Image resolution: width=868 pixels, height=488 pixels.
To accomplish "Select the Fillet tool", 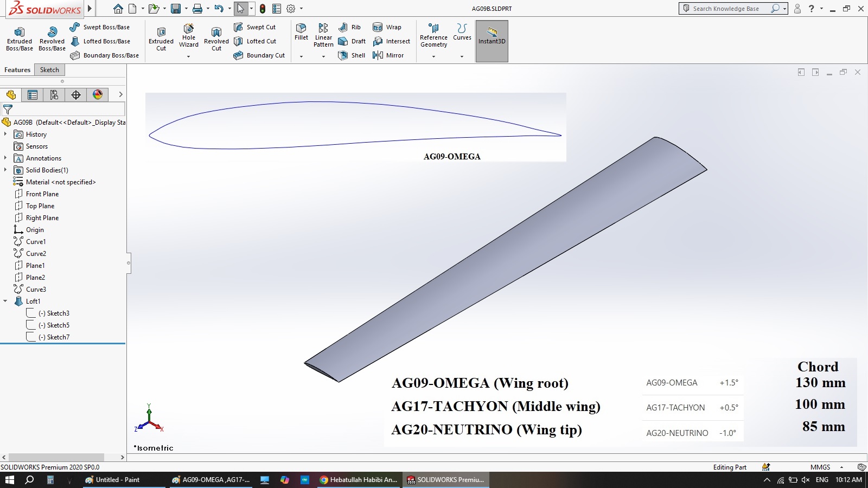I will 301,31.
